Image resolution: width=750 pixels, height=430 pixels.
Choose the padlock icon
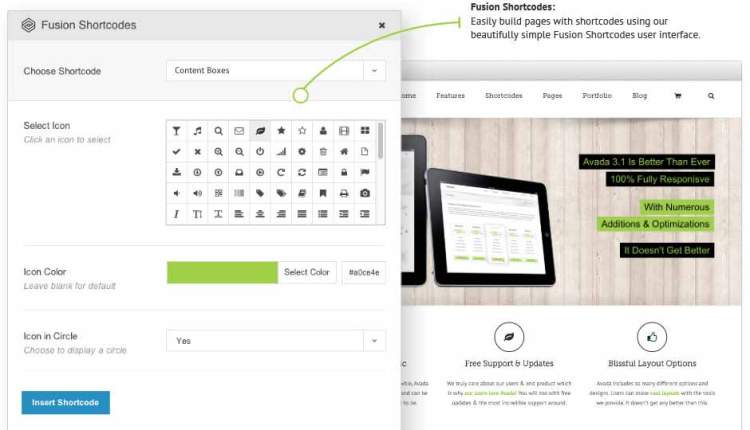click(344, 172)
